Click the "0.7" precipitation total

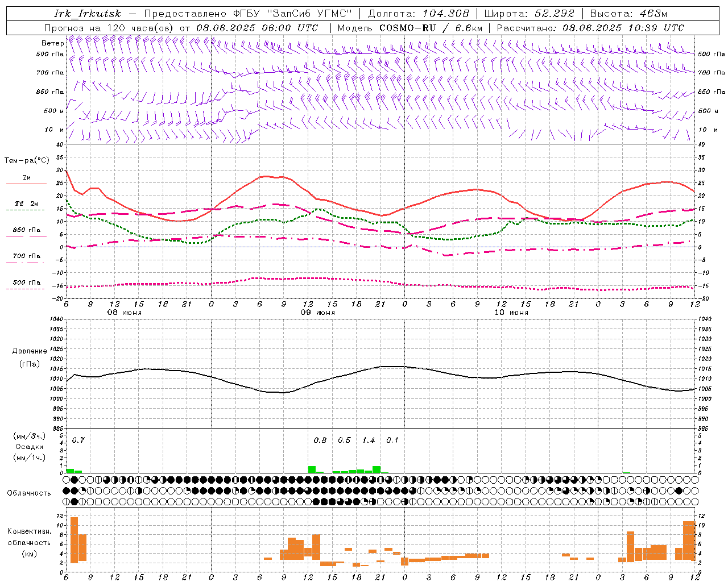[78, 440]
